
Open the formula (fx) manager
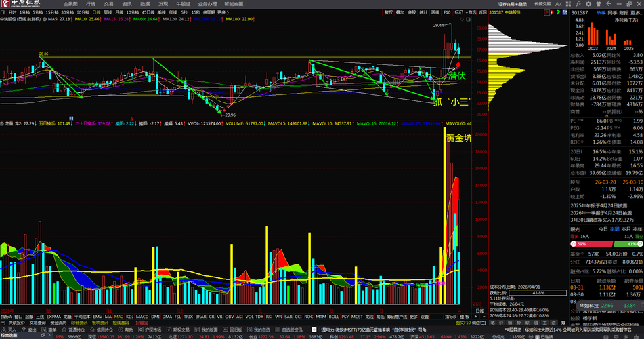tap(579, 4)
